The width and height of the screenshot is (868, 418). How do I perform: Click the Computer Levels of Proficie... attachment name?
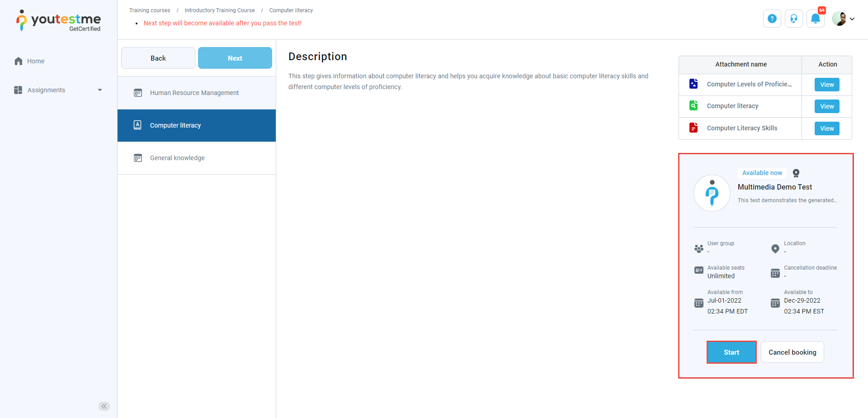point(749,84)
